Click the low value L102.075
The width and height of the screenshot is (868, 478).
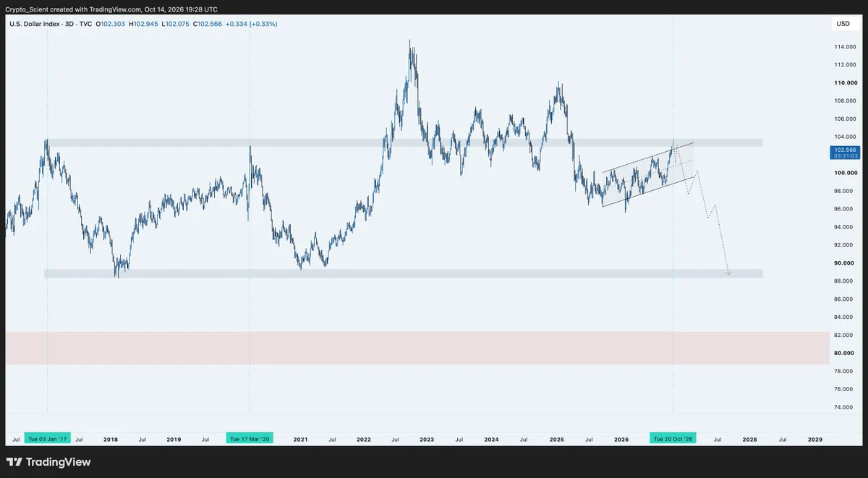pyautogui.click(x=175, y=24)
